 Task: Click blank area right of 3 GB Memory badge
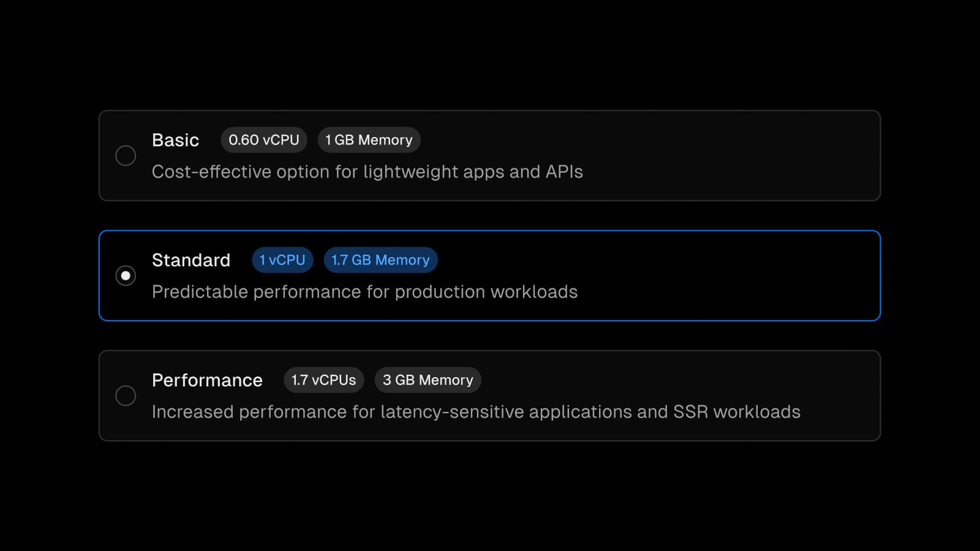coord(674,380)
